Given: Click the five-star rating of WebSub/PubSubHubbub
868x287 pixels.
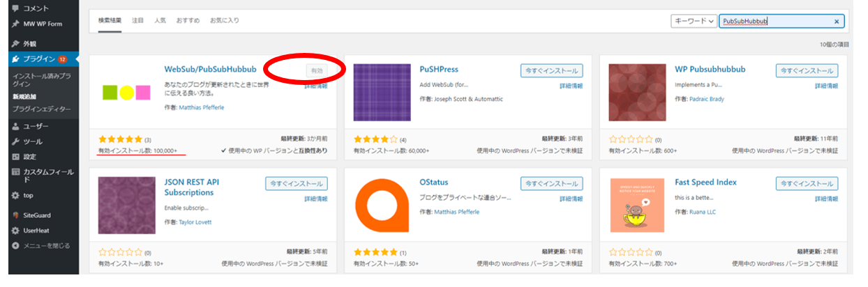Looking at the screenshot, I should click(x=120, y=139).
